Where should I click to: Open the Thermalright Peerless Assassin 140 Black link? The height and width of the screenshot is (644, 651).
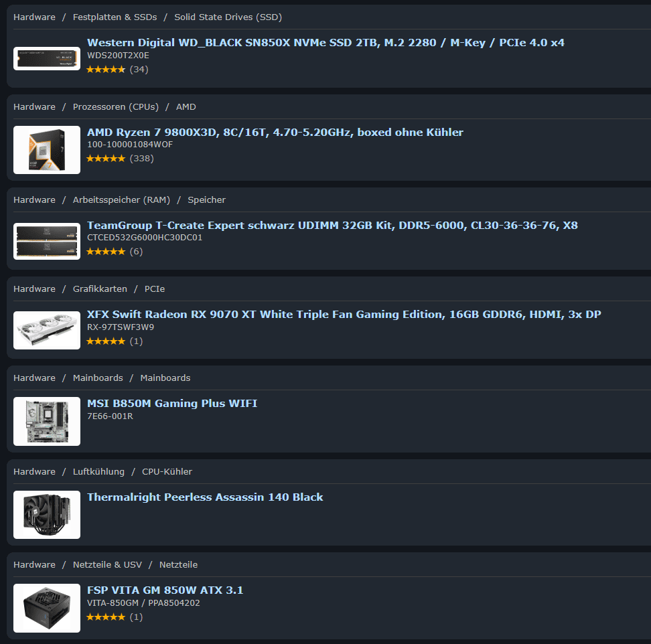tap(205, 497)
